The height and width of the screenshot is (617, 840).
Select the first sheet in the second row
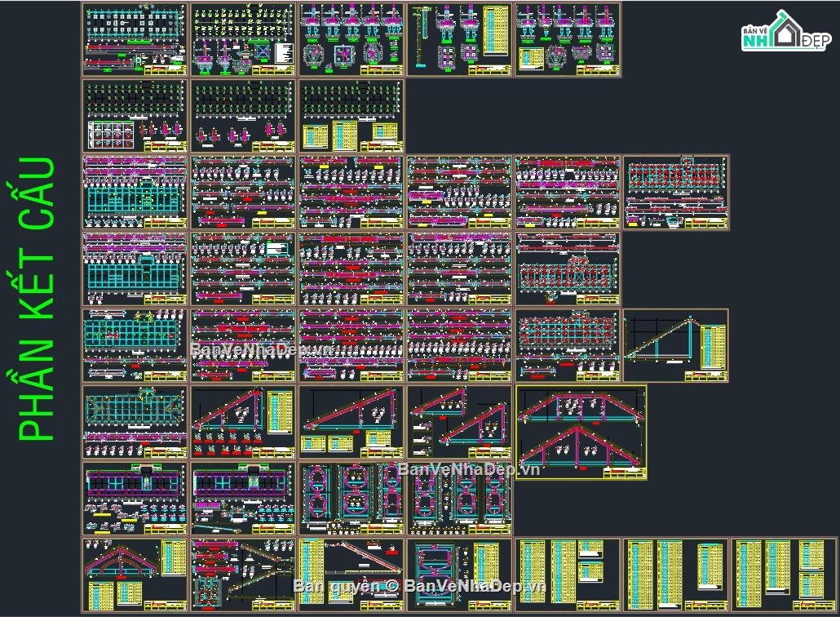tap(135, 115)
